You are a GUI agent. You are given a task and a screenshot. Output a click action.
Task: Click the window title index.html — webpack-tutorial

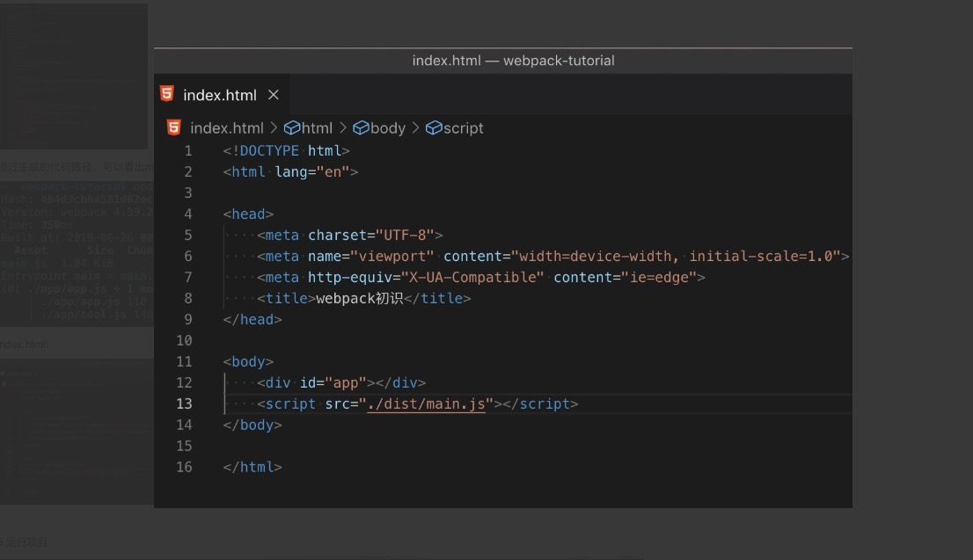[513, 61]
